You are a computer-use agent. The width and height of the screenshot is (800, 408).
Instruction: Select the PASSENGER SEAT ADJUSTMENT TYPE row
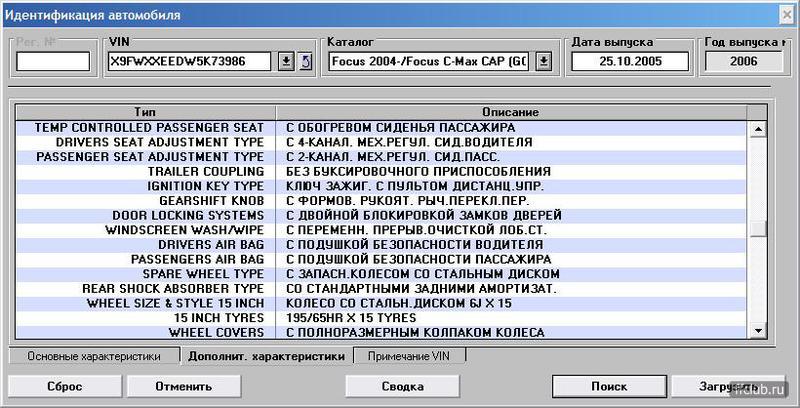[x=383, y=157]
